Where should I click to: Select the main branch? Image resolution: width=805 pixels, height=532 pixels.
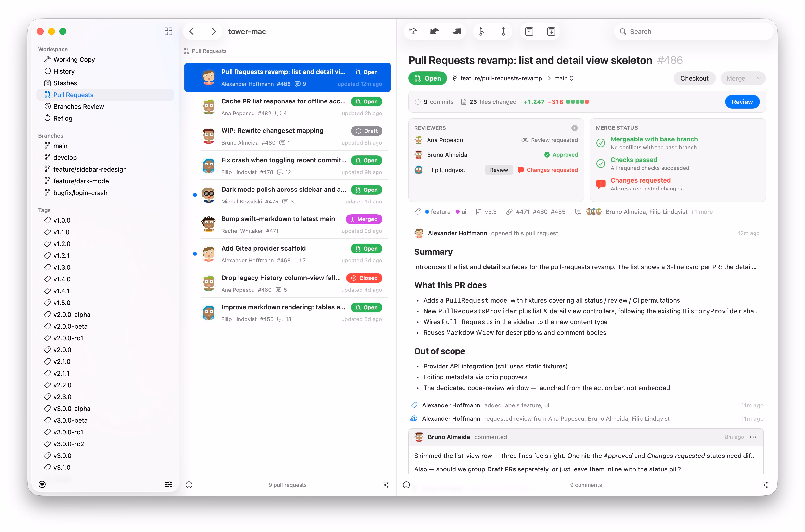(x=105, y=146)
